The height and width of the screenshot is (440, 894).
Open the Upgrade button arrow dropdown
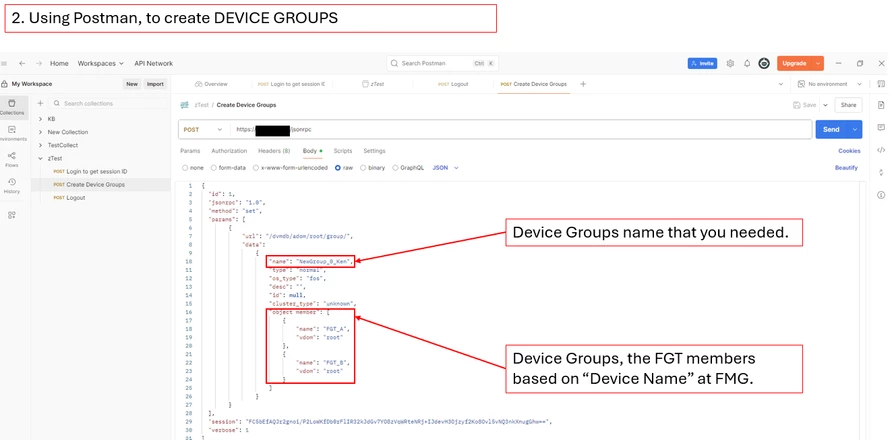click(x=818, y=63)
